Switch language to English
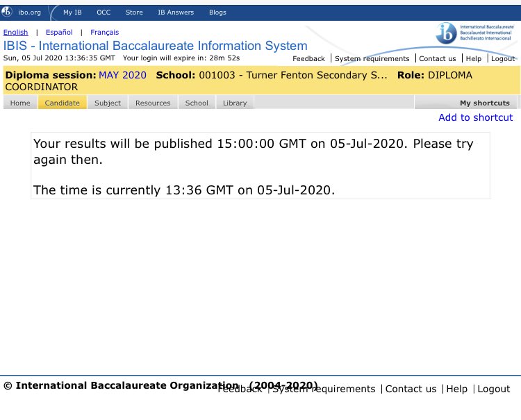The height and width of the screenshot is (420, 521). click(x=15, y=32)
